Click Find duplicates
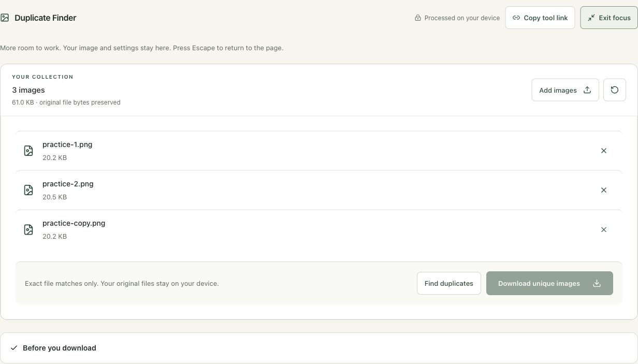Image resolution: width=638 pixels, height=364 pixels. click(x=449, y=283)
